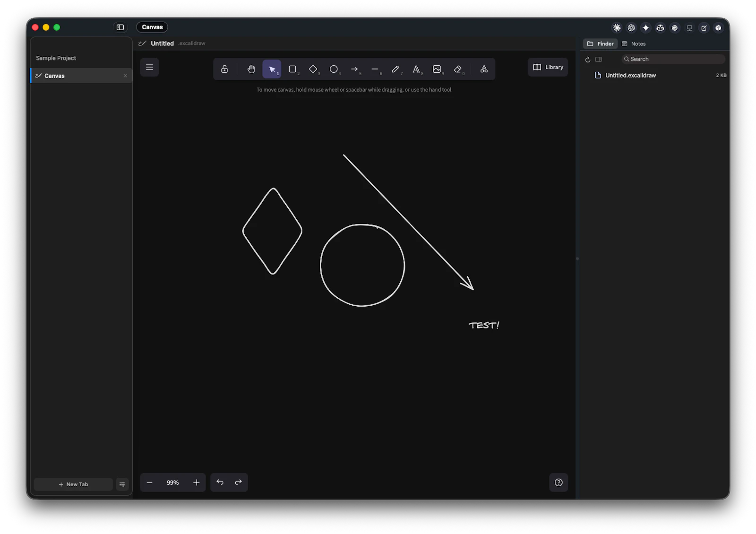Image resolution: width=756 pixels, height=534 pixels.
Task: Open Untitled.excalidraw in the Finder list
Action: click(655, 75)
